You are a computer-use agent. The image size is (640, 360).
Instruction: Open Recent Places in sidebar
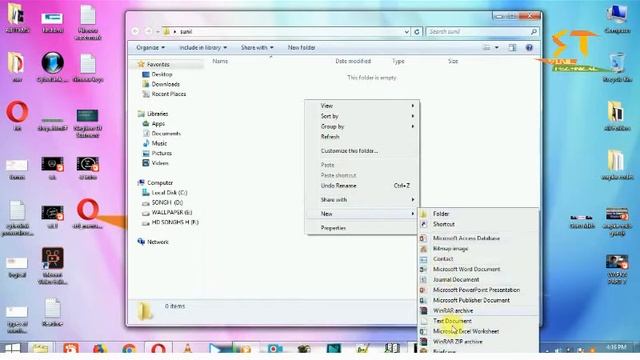pos(169,94)
